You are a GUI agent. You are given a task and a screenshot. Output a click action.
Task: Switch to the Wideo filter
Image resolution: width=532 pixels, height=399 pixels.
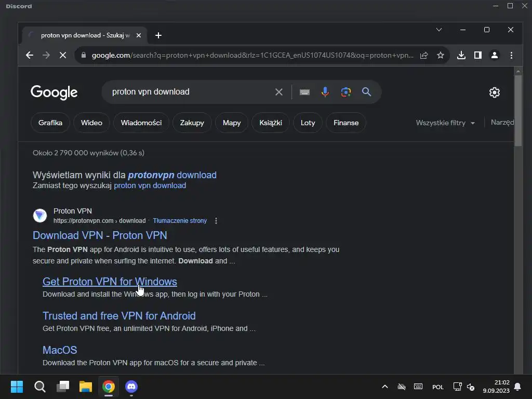[91, 123]
